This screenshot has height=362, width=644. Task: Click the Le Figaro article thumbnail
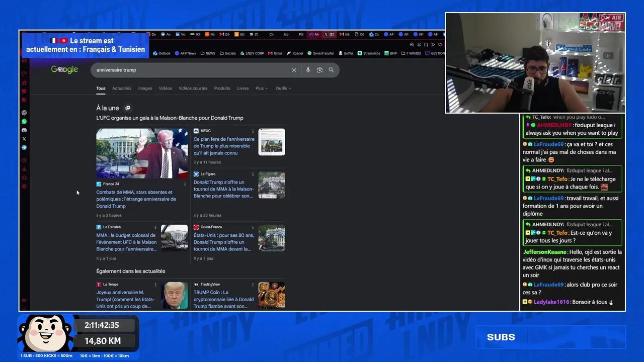272,185
